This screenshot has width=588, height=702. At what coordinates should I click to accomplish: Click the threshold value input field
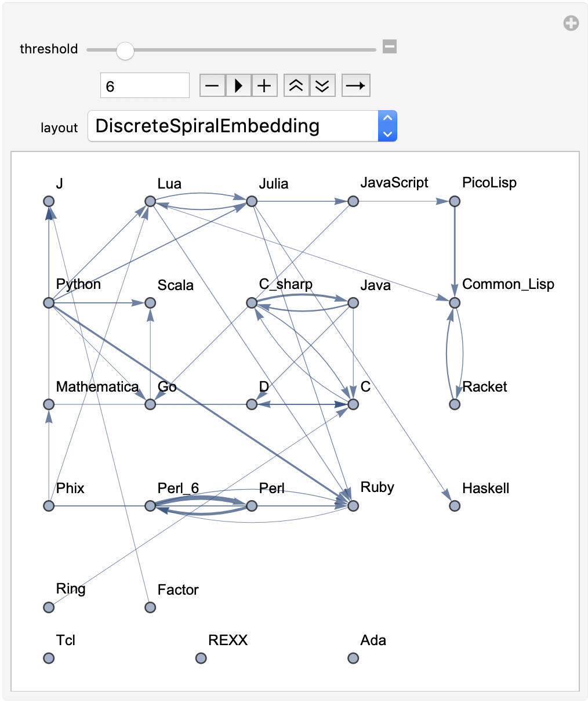click(145, 86)
